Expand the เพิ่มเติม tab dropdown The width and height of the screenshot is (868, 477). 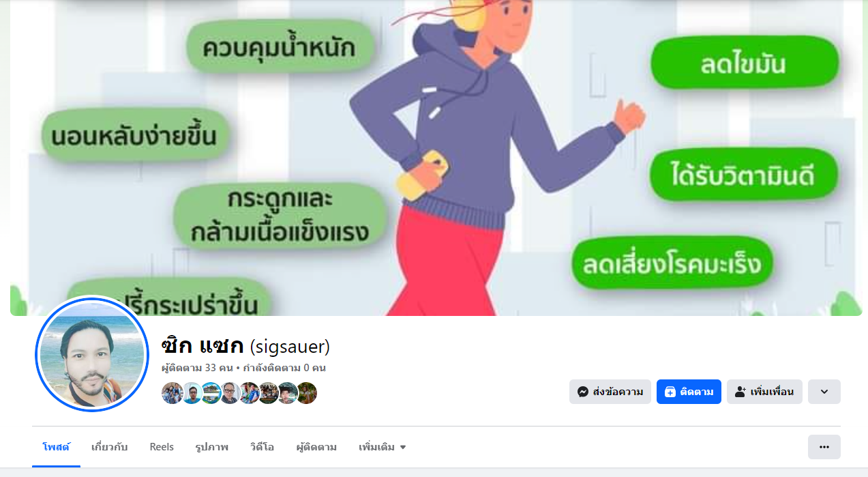click(x=382, y=447)
